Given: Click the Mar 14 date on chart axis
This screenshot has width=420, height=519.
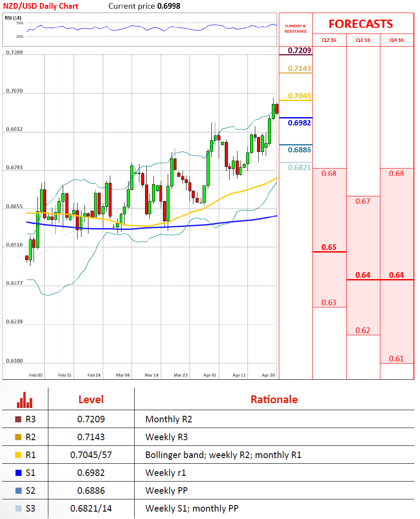Looking at the screenshot, I should click(x=151, y=375).
